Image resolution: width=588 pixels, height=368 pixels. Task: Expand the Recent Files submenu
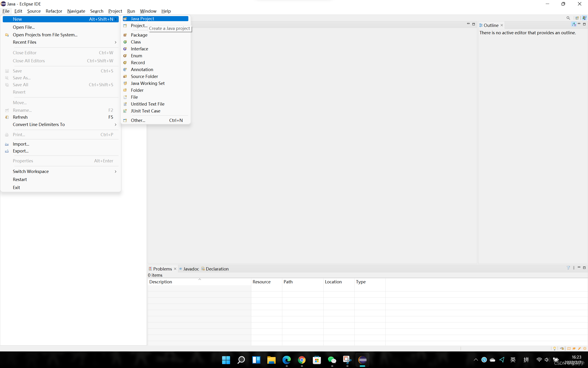pyautogui.click(x=116, y=42)
